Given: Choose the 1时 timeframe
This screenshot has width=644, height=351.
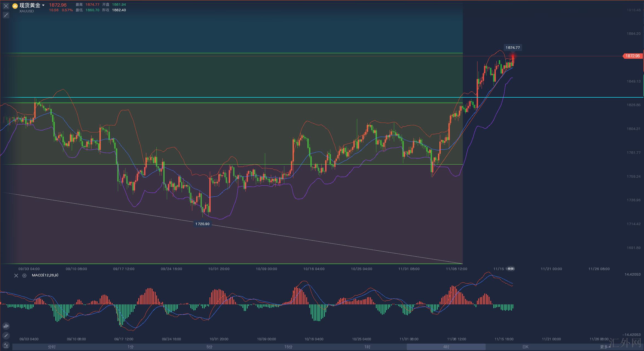Looking at the screenshot, I should (x=367, y=347).
